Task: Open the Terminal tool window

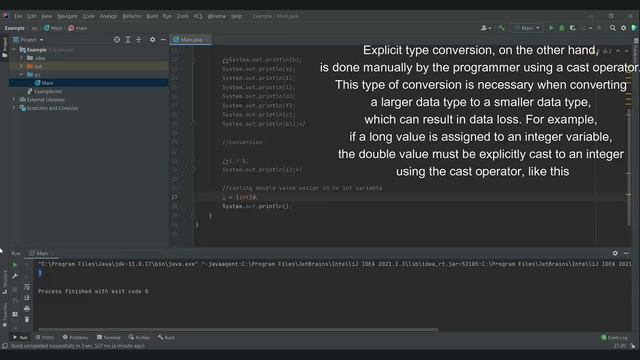Action: (109, 338)
